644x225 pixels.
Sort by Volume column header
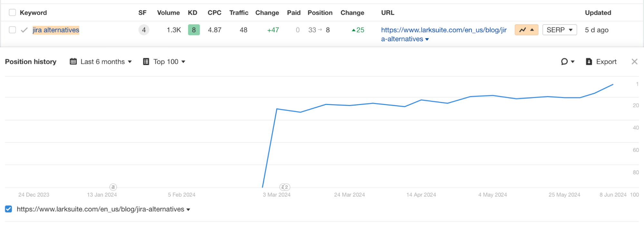point(168,13)
